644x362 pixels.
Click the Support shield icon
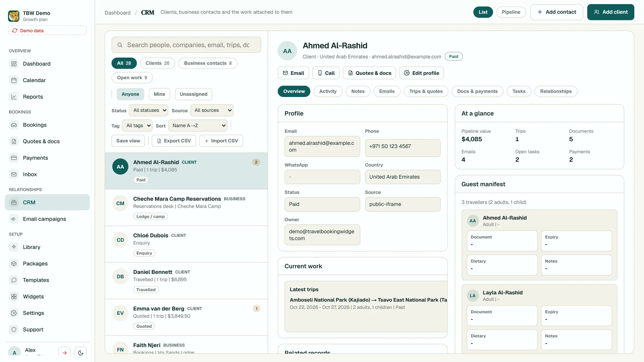point(14,330)
